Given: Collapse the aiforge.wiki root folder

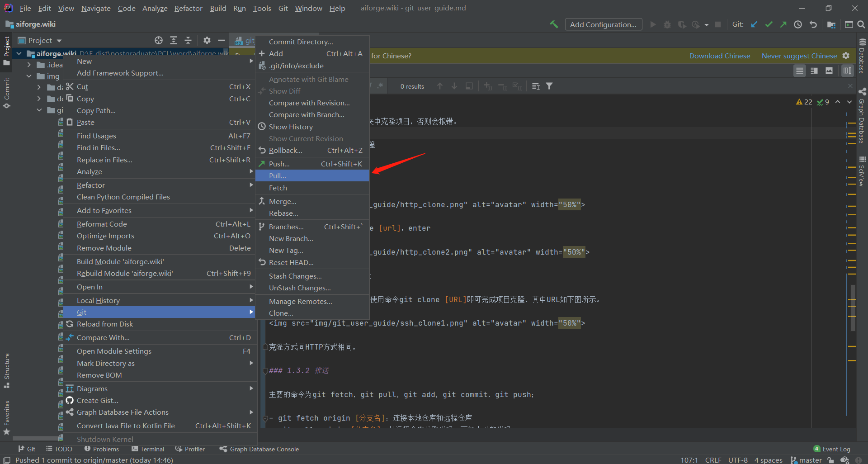Looking at the screenshot, I should click(19, 53).
